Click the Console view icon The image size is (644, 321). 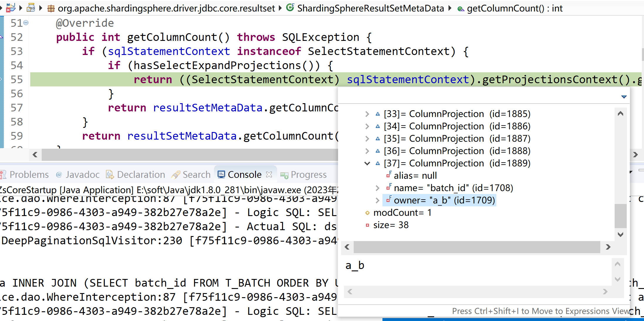[x=222, y=174]
